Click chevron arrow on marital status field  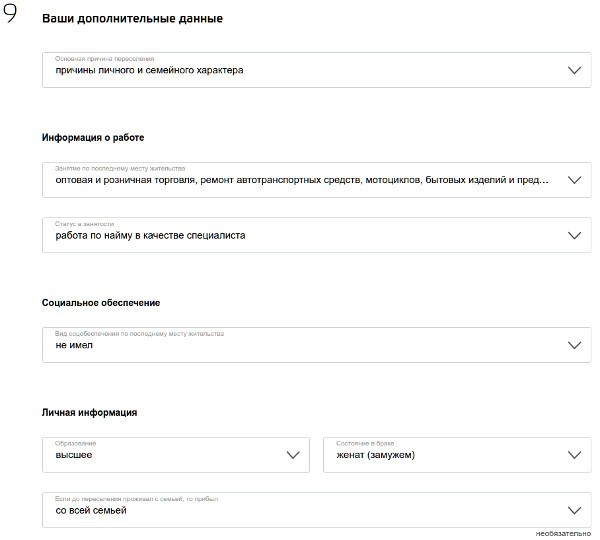(x=574, y=454)
